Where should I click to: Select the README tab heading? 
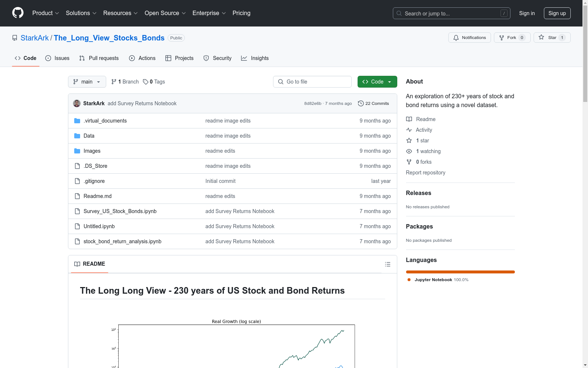pos(90,264)
